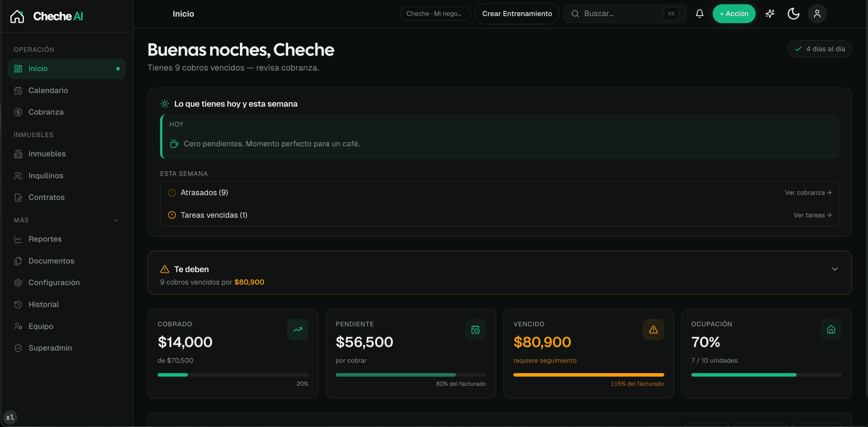Click the $80,900 amount in Te deben

249,282
